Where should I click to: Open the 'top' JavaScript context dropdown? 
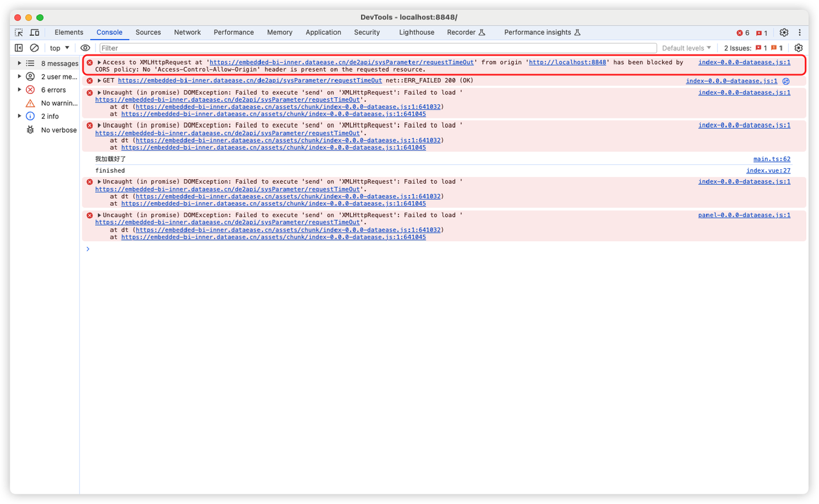pos(60,48)
